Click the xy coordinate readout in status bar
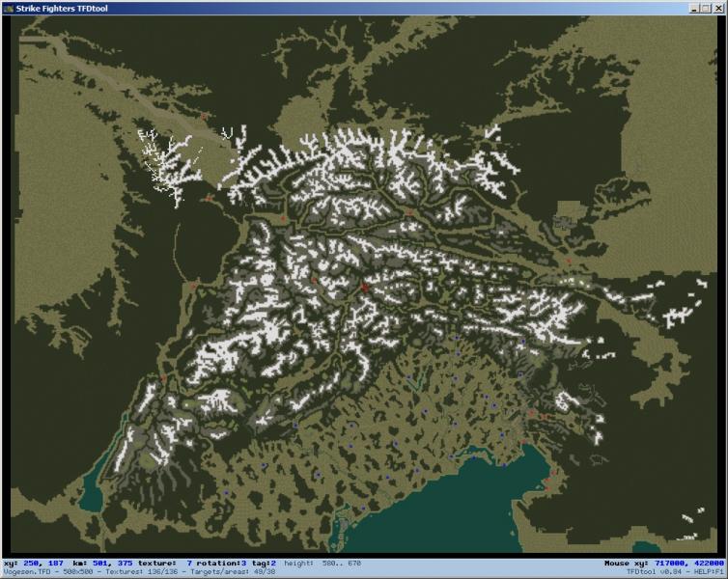This screenshot has height=579, width=728. (34, 564)
